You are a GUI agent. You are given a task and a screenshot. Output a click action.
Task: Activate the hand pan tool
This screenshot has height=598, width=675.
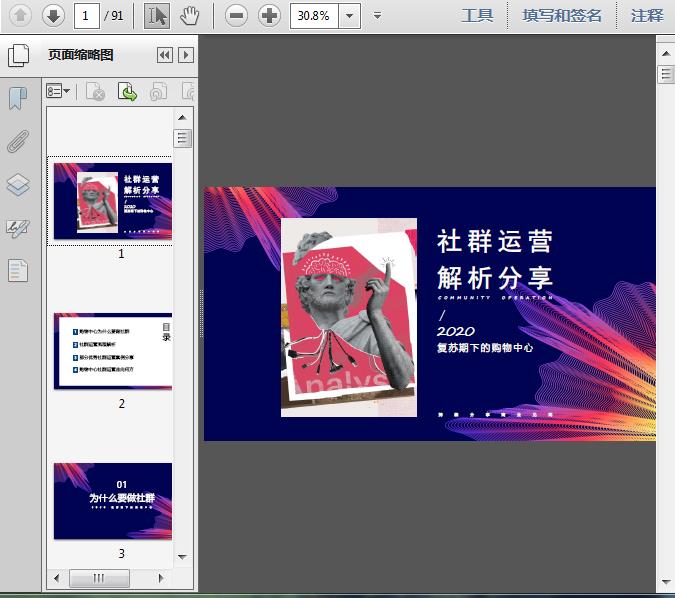pyautogui.click(x=189, y=16)
